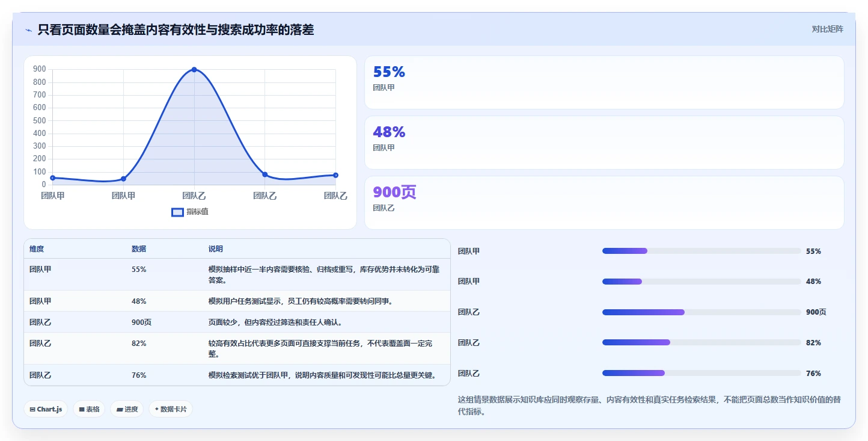This screenshot has width=868, height=441.
Task: Select the Chart.js chip at the bottom
Action: pos(46,409)
